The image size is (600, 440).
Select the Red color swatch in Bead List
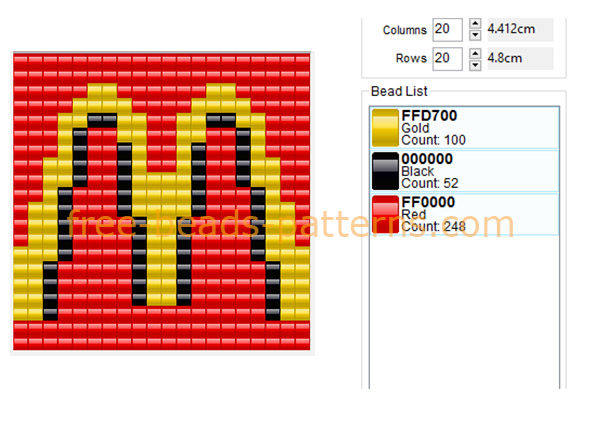coord(385,214)
